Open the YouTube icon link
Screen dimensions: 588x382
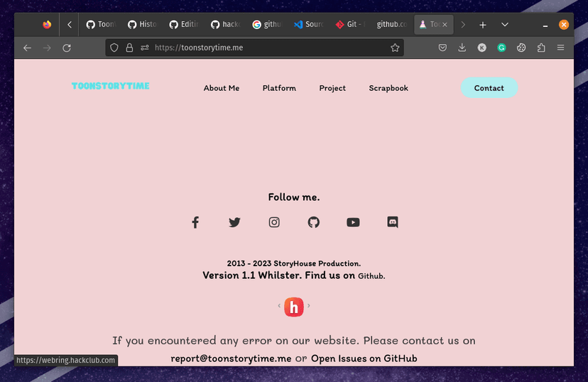point(353,222)
